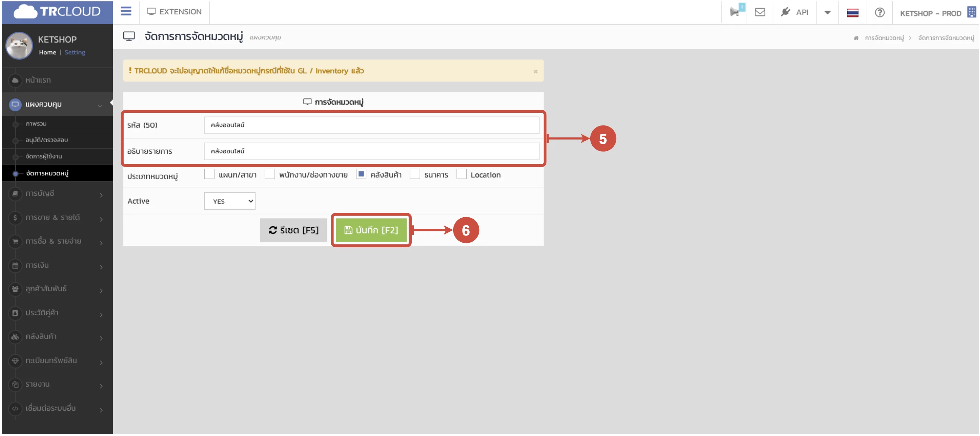Viewport: 980px width, 436px height.
Task: Uncheck the คลังสินค้า checkbox
Action: (361, 174)
